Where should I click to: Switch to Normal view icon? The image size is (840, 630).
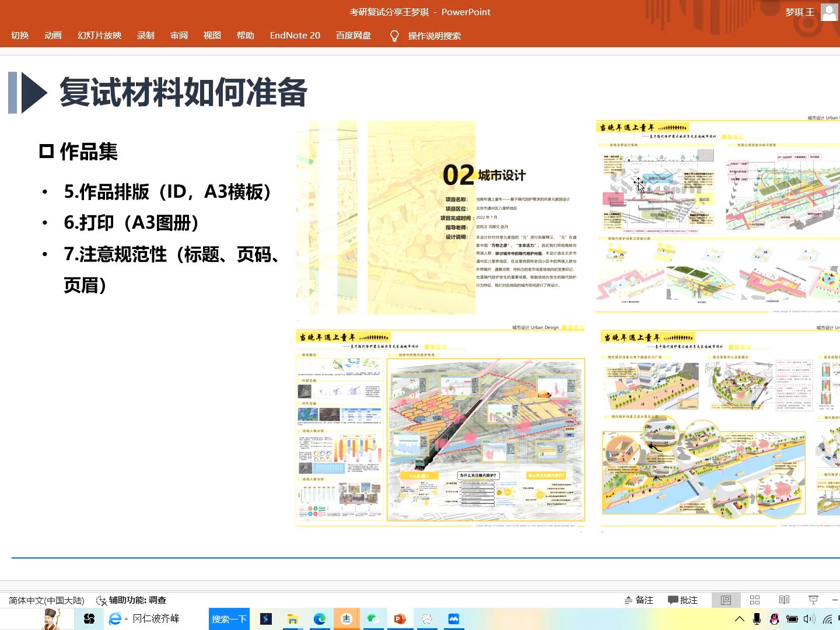point(726,600)
